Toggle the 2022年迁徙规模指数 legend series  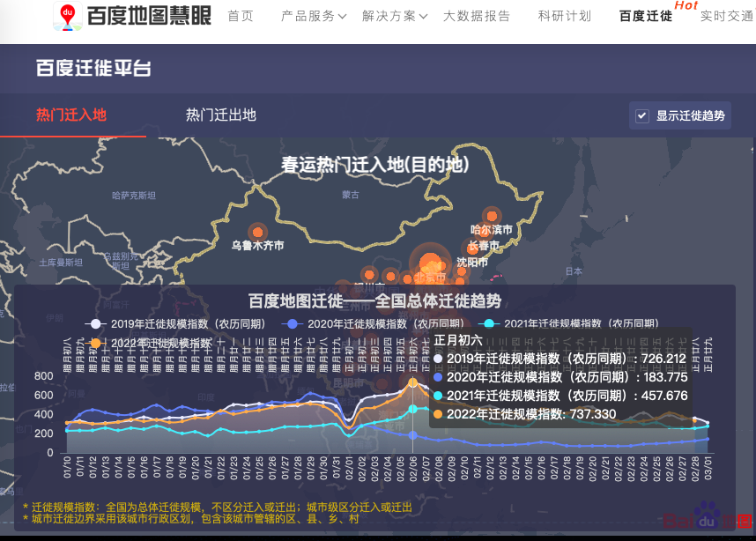[x=148, y=344]
